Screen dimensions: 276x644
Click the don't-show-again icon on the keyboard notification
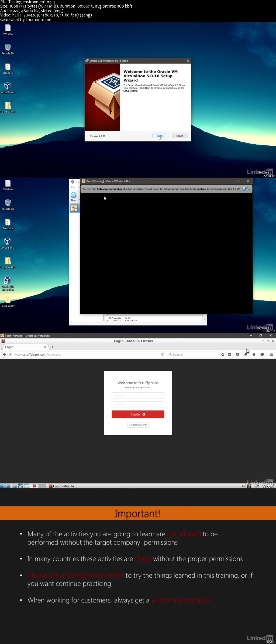(248, 189)
